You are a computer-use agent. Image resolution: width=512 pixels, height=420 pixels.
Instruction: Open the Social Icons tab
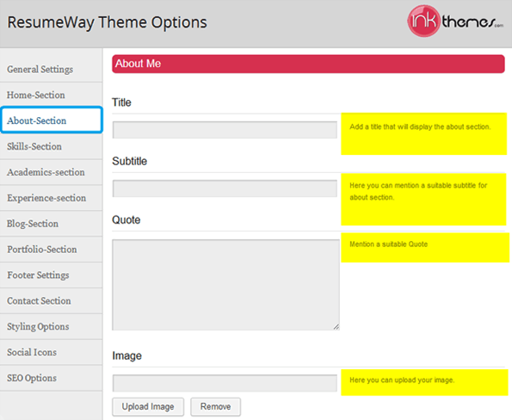[52, 352]
